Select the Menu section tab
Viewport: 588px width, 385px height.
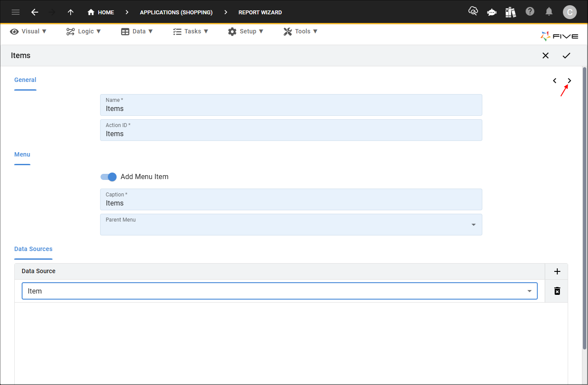[x=22, y=155]
